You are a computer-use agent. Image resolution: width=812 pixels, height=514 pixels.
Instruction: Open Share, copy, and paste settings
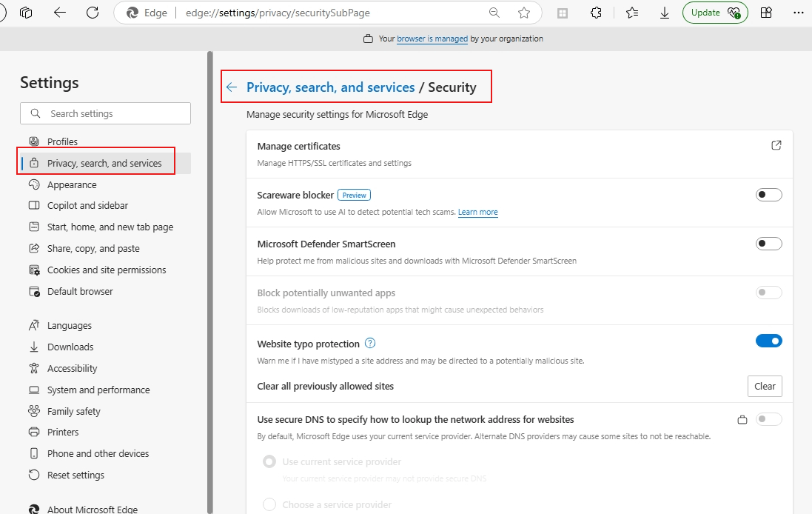(106, 248)
